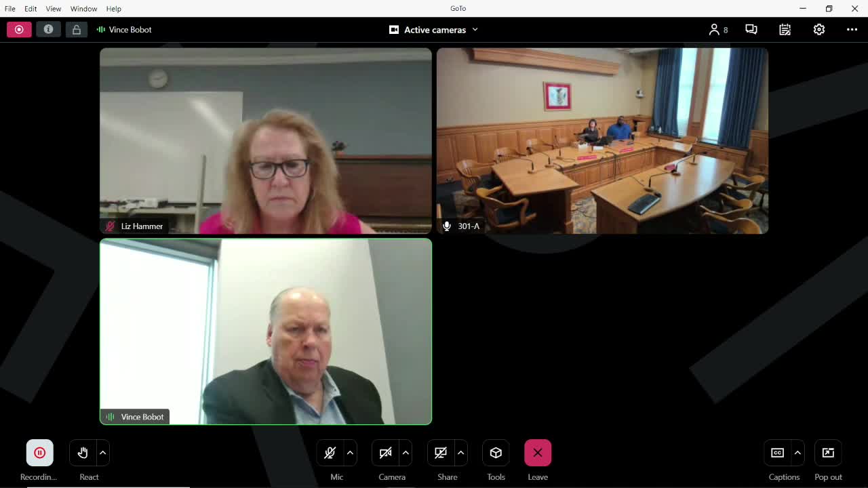Click the 301-A microphone icon
This screenshot has height=488, width=868.
coord(447,226)
